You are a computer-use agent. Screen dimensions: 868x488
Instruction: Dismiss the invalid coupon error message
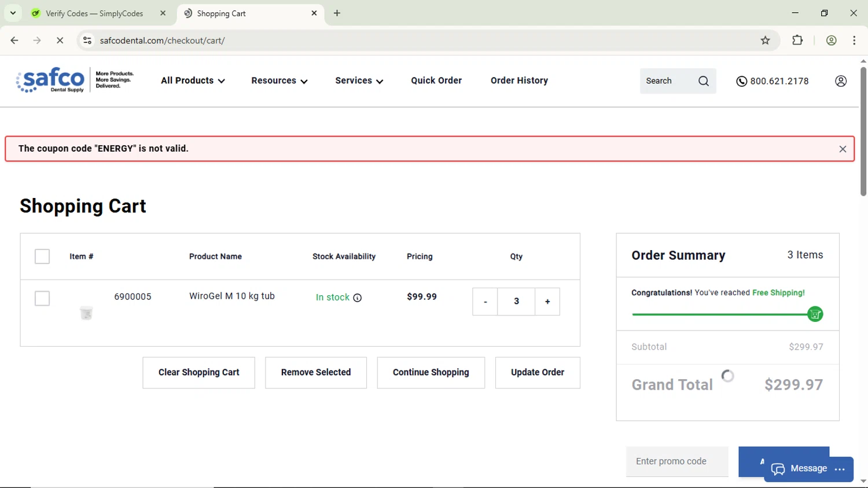tap(843, 149)
